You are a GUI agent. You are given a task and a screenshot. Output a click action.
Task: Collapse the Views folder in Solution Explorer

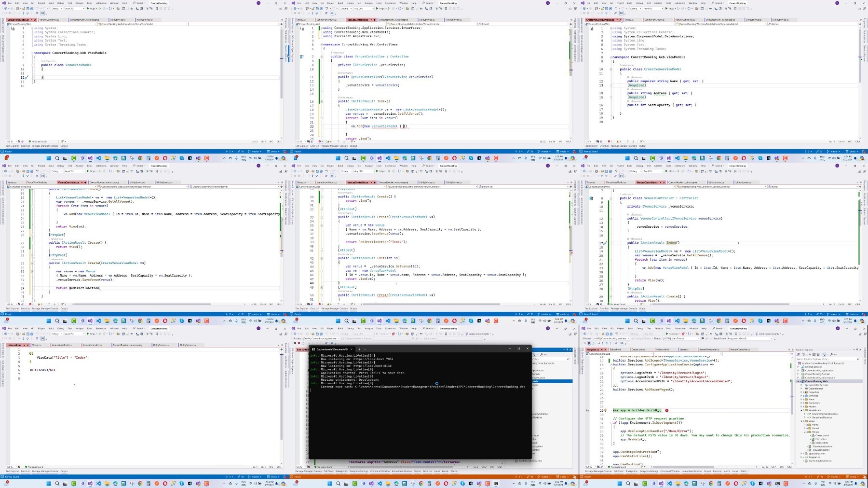801,421
